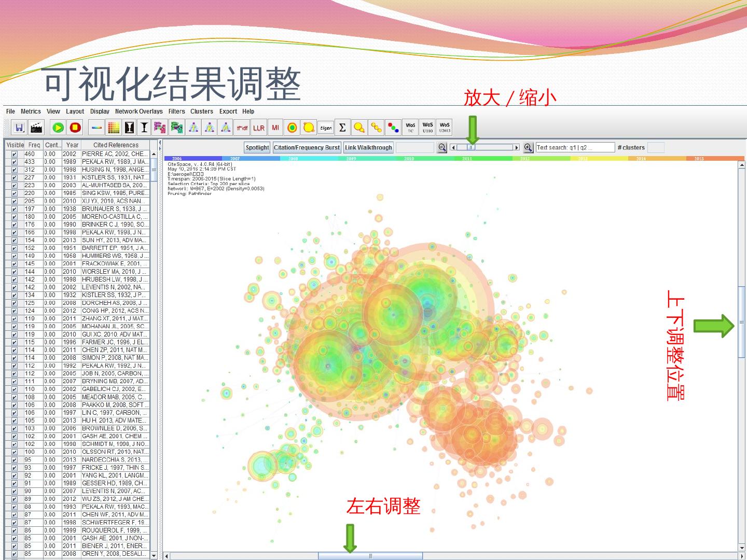
Task: Uncheck Visible for SUN HY, 2013 row
Action: coord(15,241)
